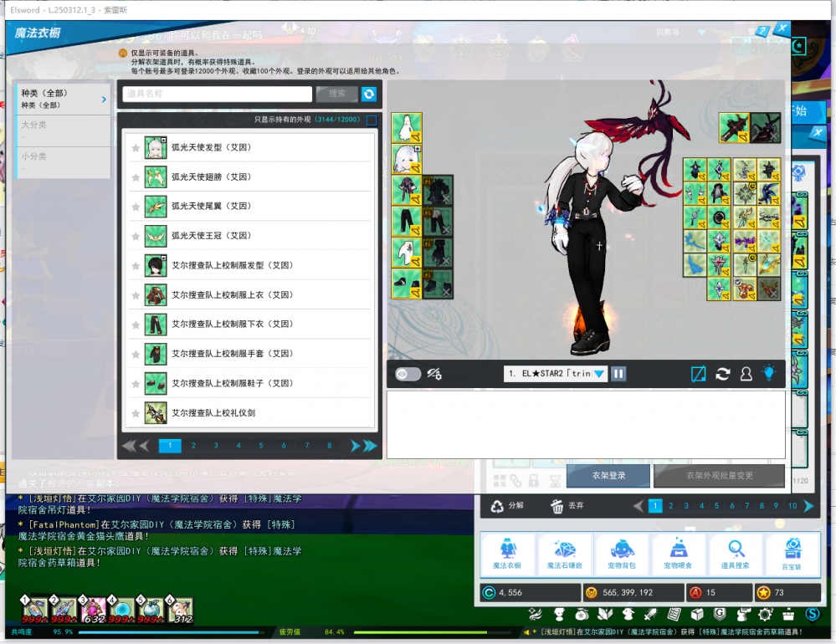The image size is (836, 644).
Task: Favorite 弧光天使尾翼（艾因） with its star
Action: click(136, 207)
